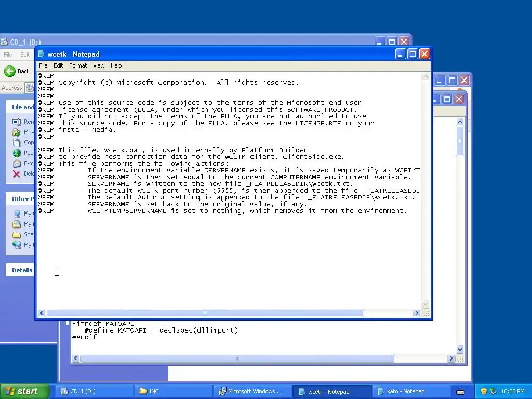Click the Copyright Microsoft Corporation line
This screenshot has width=532, height=399.
pyautogui.click(x=168, y=83)
